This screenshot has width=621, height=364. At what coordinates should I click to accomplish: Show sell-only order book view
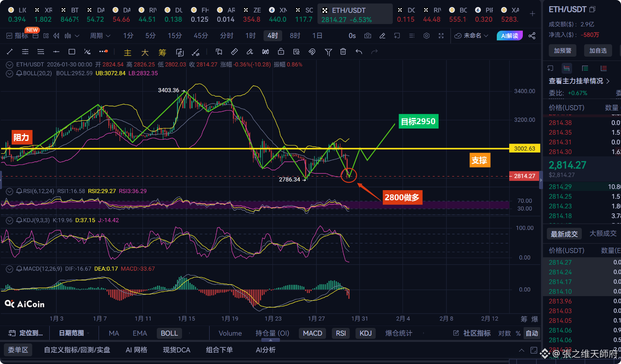pos(604,68)
